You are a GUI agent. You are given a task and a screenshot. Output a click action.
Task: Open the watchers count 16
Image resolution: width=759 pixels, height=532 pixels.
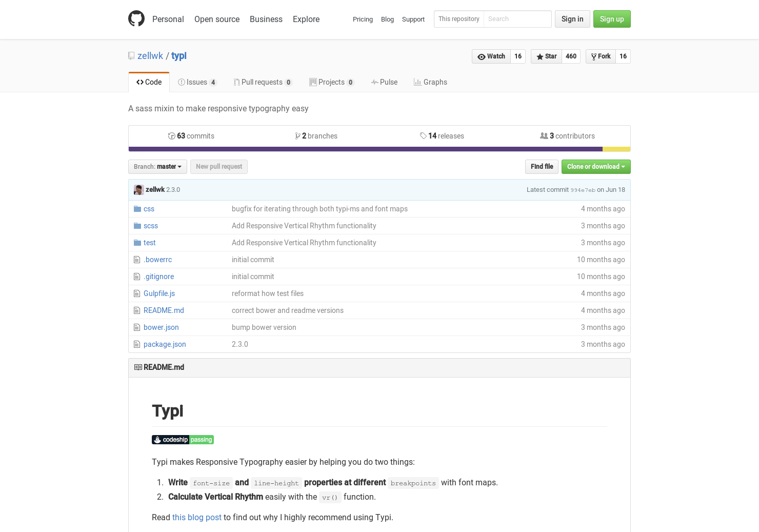(518, 56)
